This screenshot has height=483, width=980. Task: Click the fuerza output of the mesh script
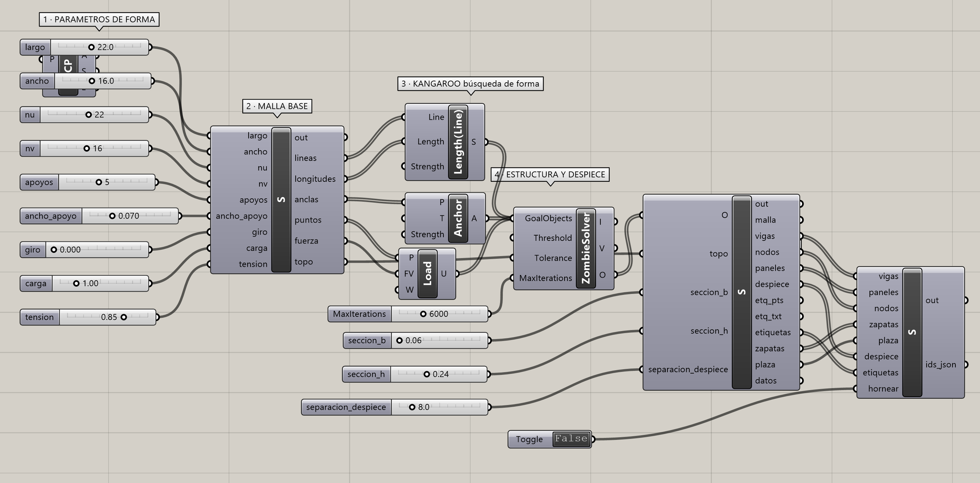coord(306,241)
